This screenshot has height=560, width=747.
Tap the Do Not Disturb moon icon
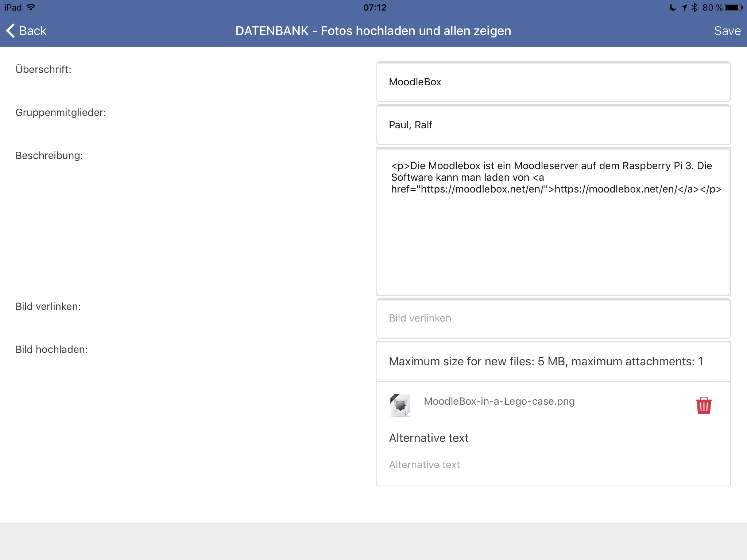coord(673,7)
